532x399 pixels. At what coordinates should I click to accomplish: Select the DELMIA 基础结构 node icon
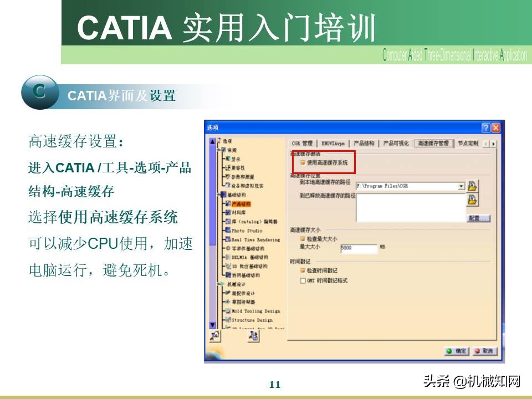(228, 257)
